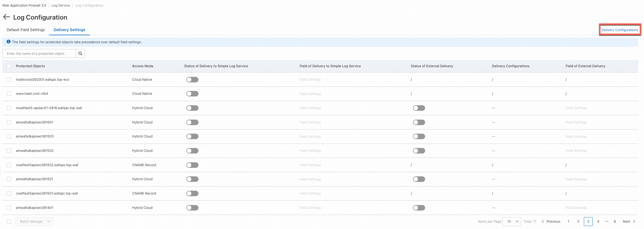Click the Log Configuration breadcrumb text
644x229 pixels.
pyautogui.click(x=89, y=6)
